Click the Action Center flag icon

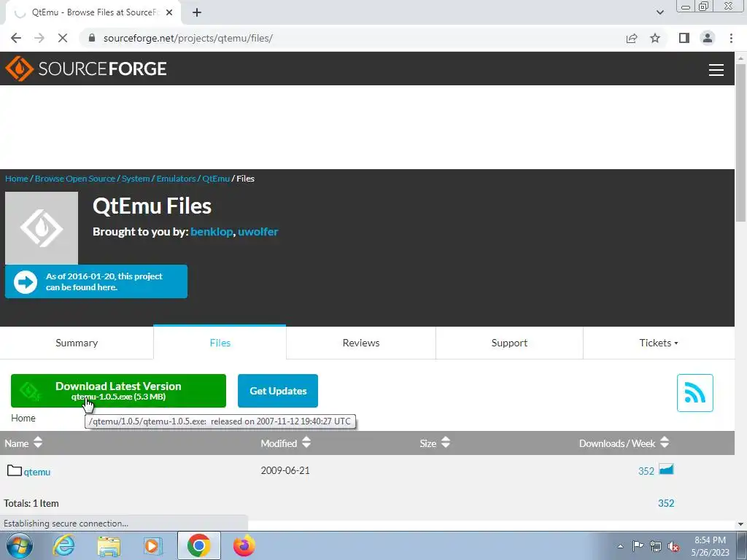click(x=638, y=546)
